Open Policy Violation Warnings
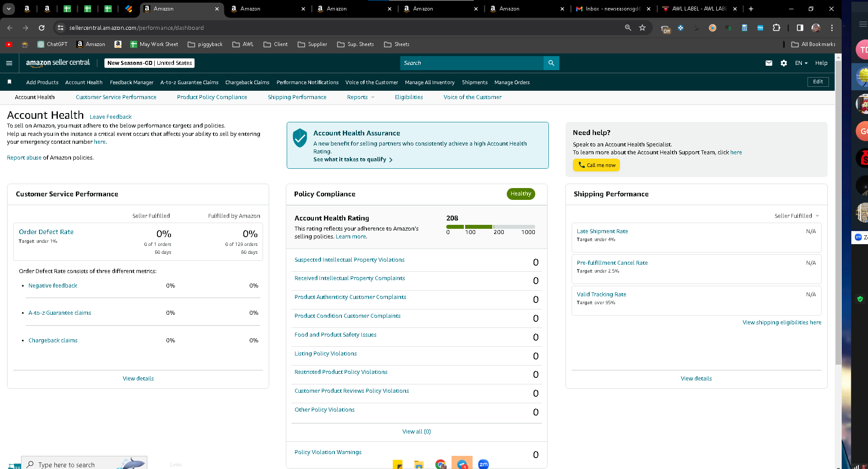This screenshot has height=469, width=868. pos(328,452)
